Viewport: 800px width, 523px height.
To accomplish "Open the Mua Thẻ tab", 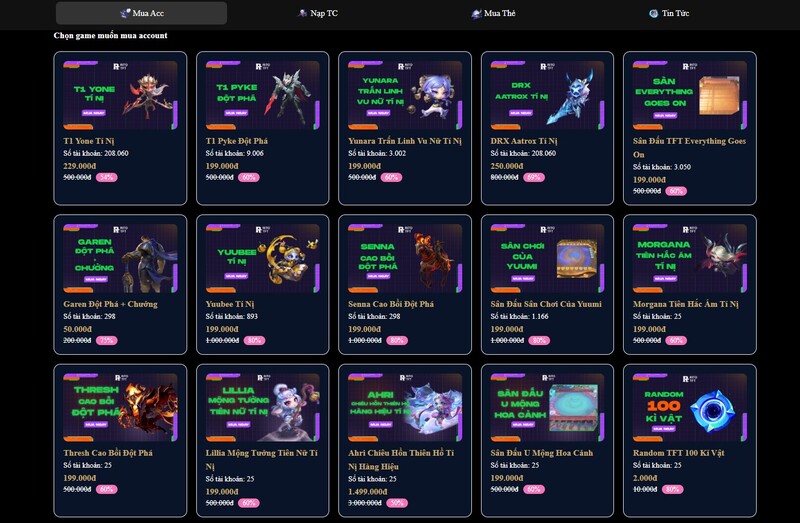I will [493, 13].
